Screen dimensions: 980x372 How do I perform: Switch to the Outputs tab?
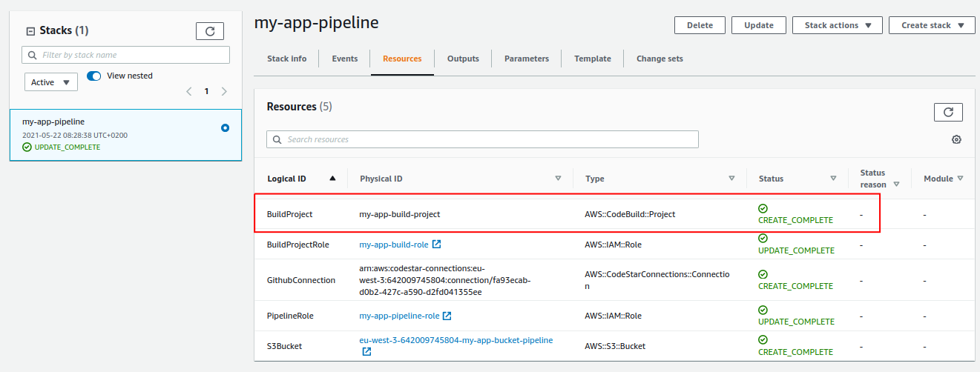point(463,59)
